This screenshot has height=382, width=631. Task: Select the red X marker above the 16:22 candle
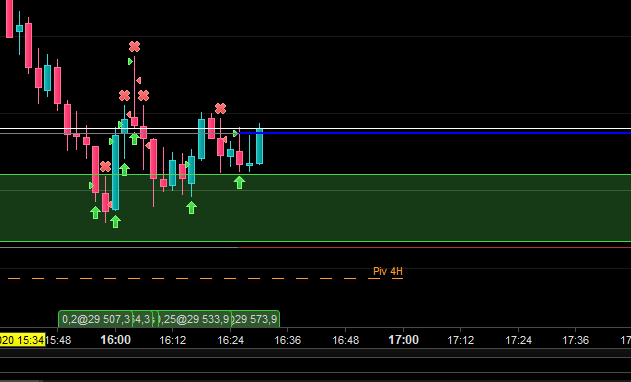(220, 108)
